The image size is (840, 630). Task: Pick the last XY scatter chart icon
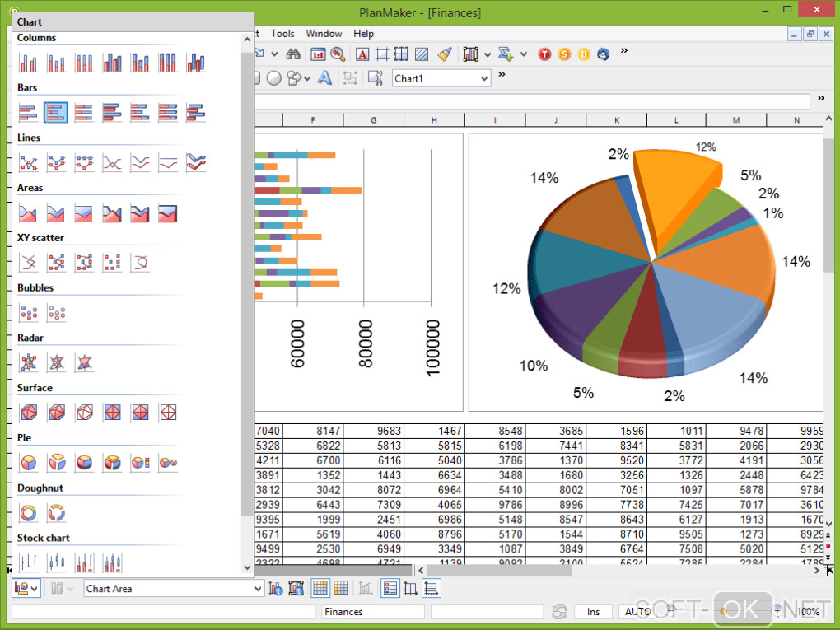(140, 263)
